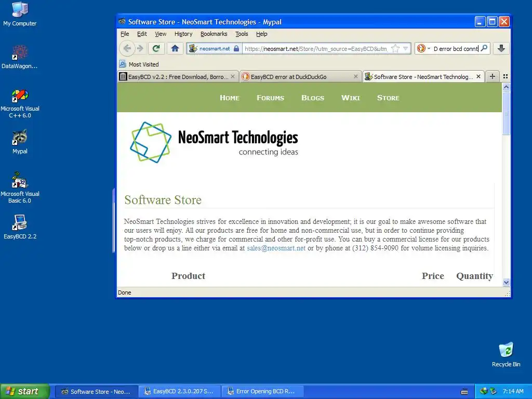Screen dimensions: 532x399
Task: Click the address bar URL field
Action: coord(316,48)
